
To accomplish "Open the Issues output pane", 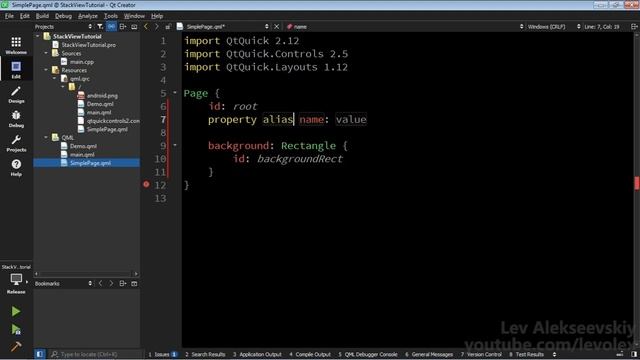I will coord(163,354).
